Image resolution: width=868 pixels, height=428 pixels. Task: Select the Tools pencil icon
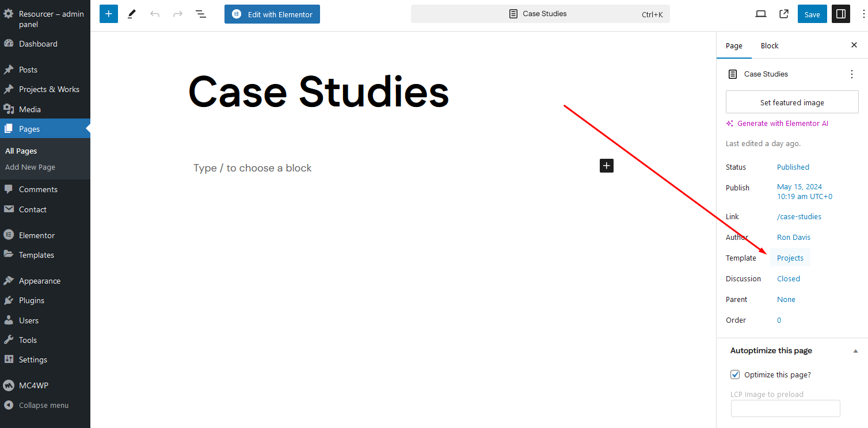(132, 14)
